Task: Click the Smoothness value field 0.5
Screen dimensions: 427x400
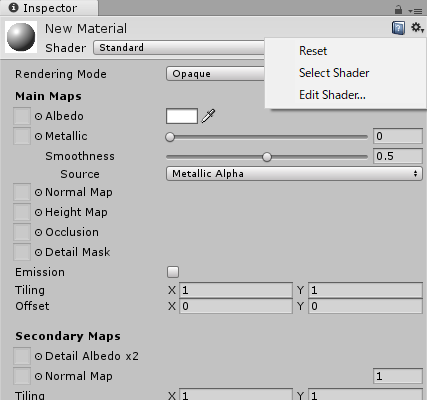Action: point(398,156)
